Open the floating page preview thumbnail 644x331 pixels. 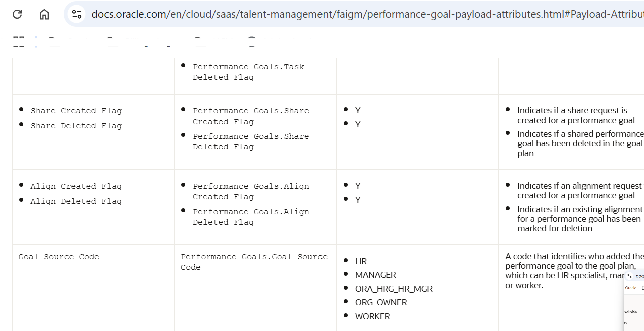pos(634,302)
